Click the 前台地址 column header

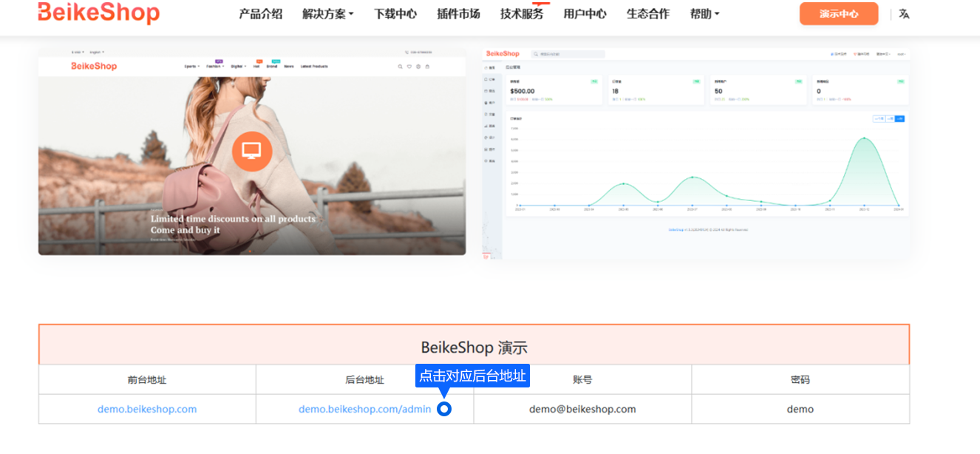(147, 379)
